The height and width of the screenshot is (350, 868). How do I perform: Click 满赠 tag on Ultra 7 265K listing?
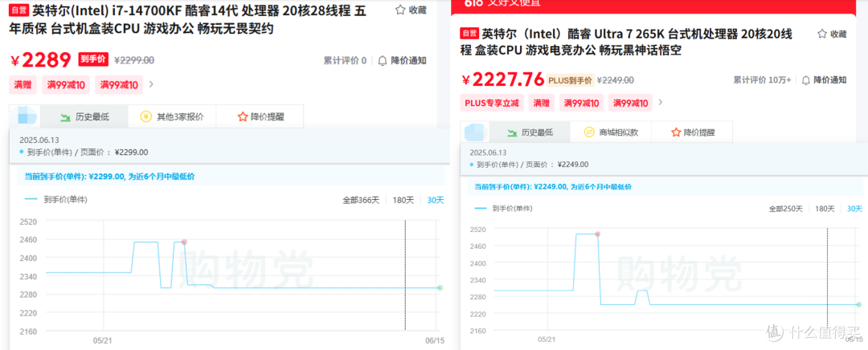pyautogui.click(x=541, y=102)
